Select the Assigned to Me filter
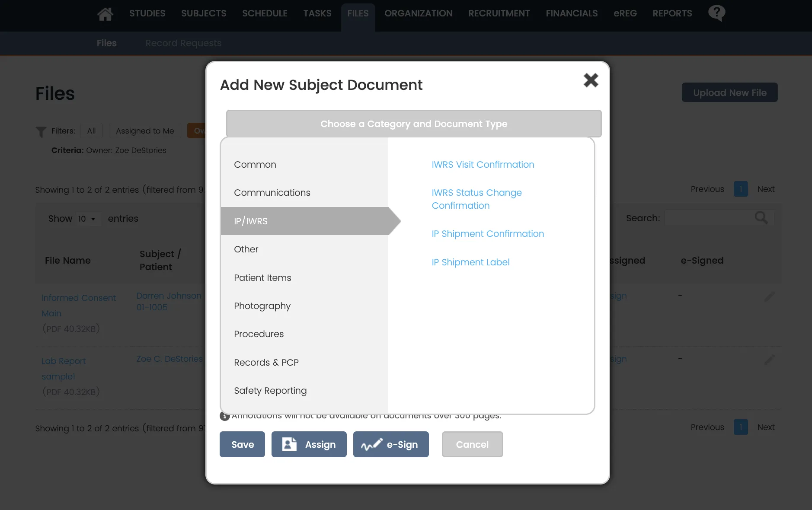Viewport: 812px width, 510px height. [x=145, y=131]
